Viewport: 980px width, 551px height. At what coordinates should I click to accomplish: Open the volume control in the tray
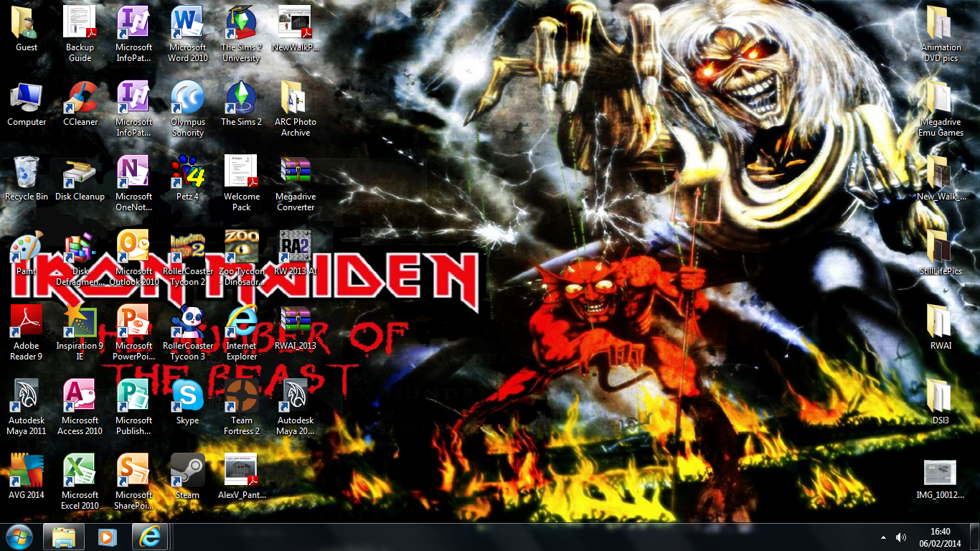pos(900,537)
